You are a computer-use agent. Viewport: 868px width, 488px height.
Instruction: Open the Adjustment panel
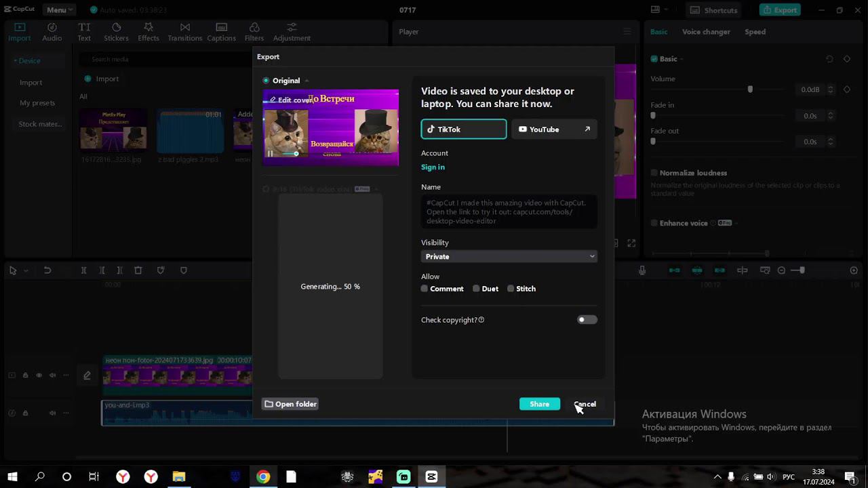click(x=292, y=32)
